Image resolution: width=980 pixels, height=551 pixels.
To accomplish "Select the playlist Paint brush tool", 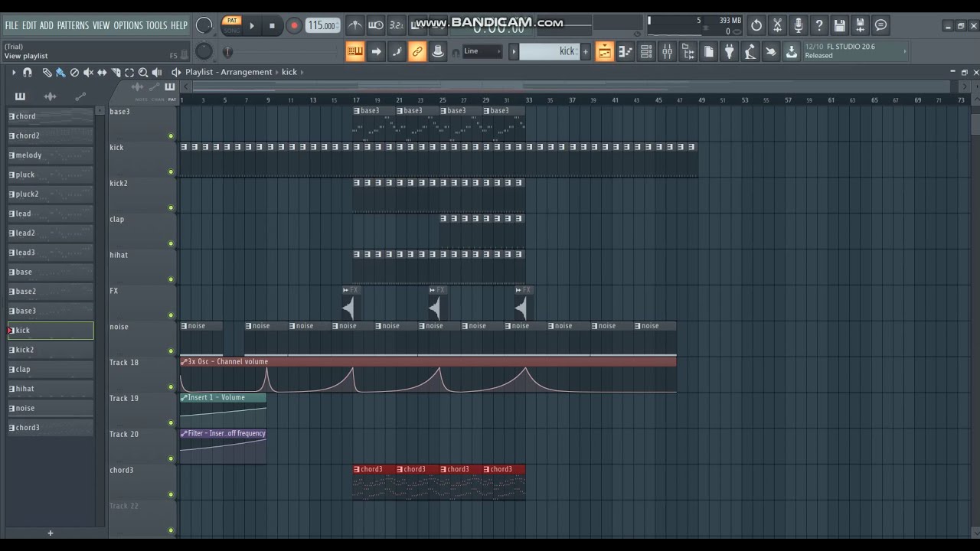I will tap(60, 72).
